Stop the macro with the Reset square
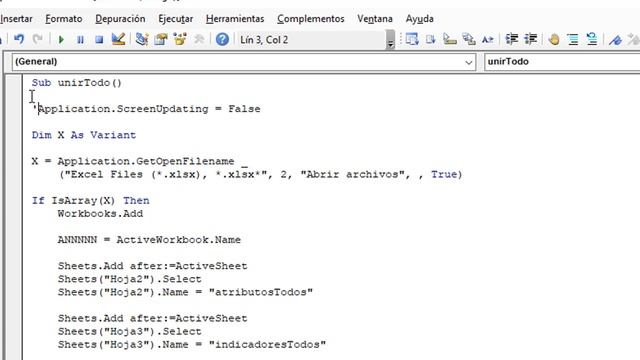 [99, 40]
